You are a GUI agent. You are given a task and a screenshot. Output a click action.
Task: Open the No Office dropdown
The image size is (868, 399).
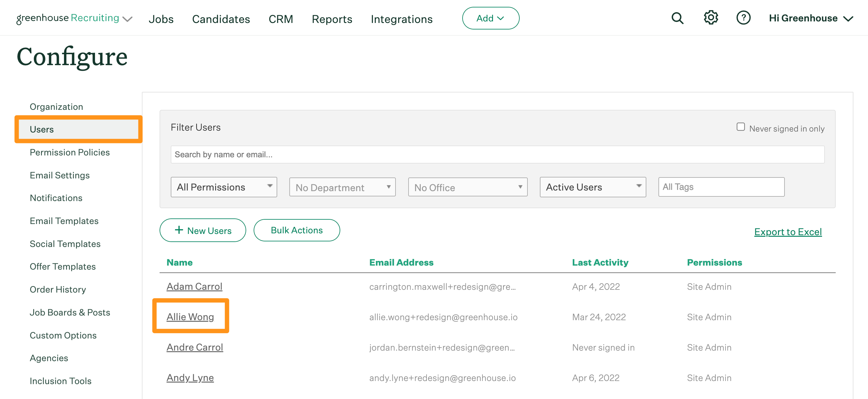pos(467,187)
